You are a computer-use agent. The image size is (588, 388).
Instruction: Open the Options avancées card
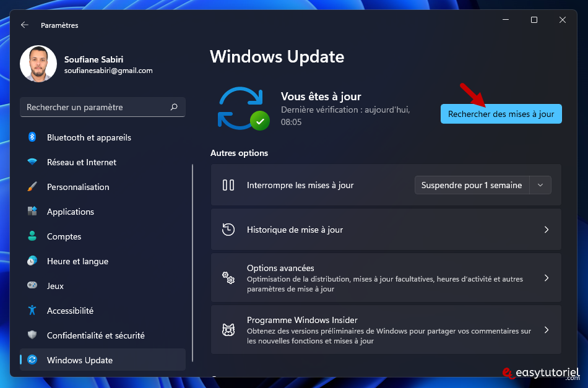click(386, 278)
